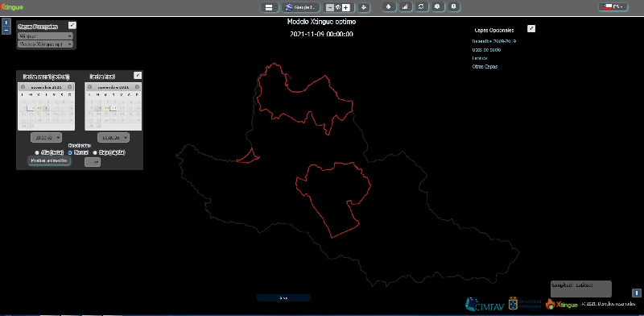Image resolution: width=644 pixels, height=316 pixels.
Task: Click the water drop icon in toolbar
Action: (x=389, y=6)
